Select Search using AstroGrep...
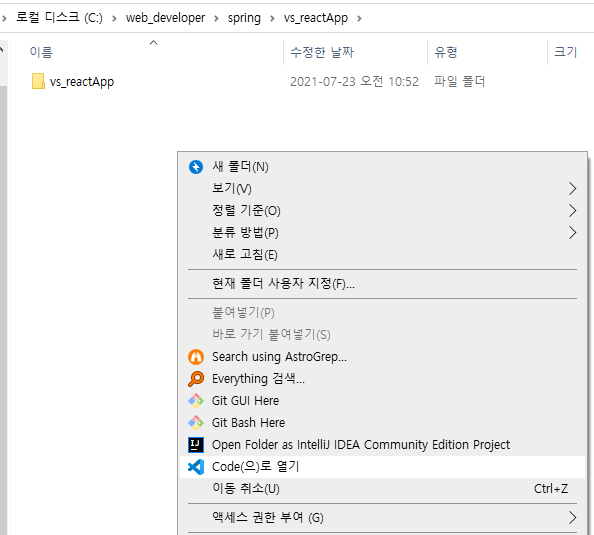Viewport: 594px width, 535px height. (383, 357)
